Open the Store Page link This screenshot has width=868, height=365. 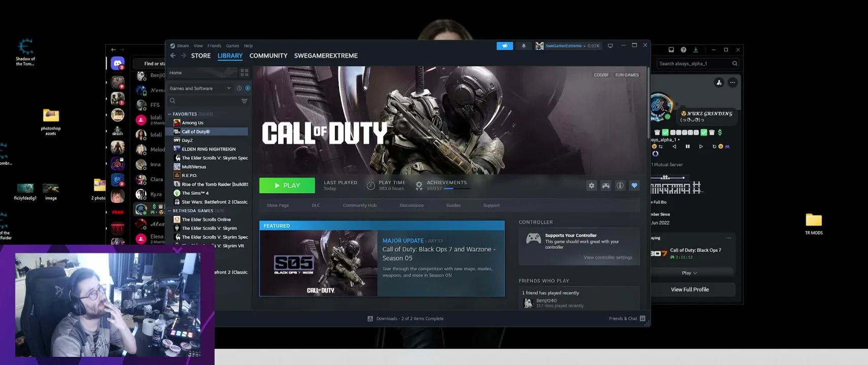(278, 205)
